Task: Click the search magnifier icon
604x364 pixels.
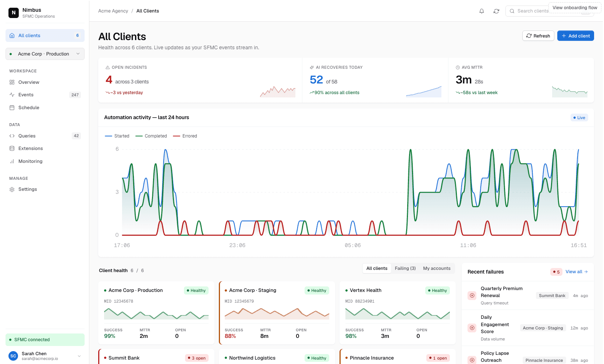Action: coord(512,11)
